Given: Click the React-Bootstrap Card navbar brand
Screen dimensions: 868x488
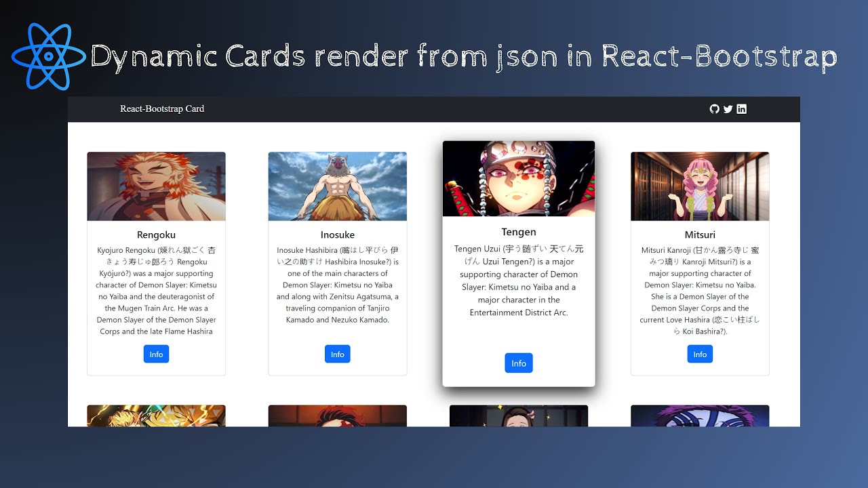Looking at the screenshot, I should pos(162,109).
